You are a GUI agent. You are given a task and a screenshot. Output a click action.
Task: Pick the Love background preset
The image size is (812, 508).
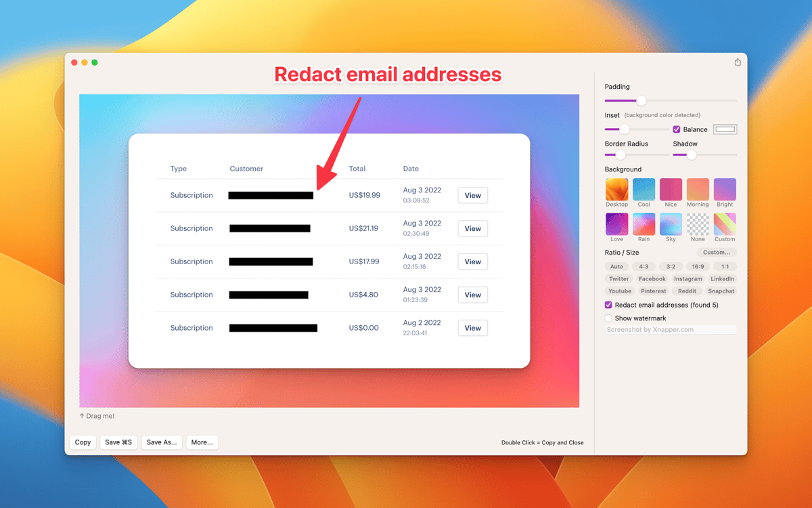pos(616,224)
